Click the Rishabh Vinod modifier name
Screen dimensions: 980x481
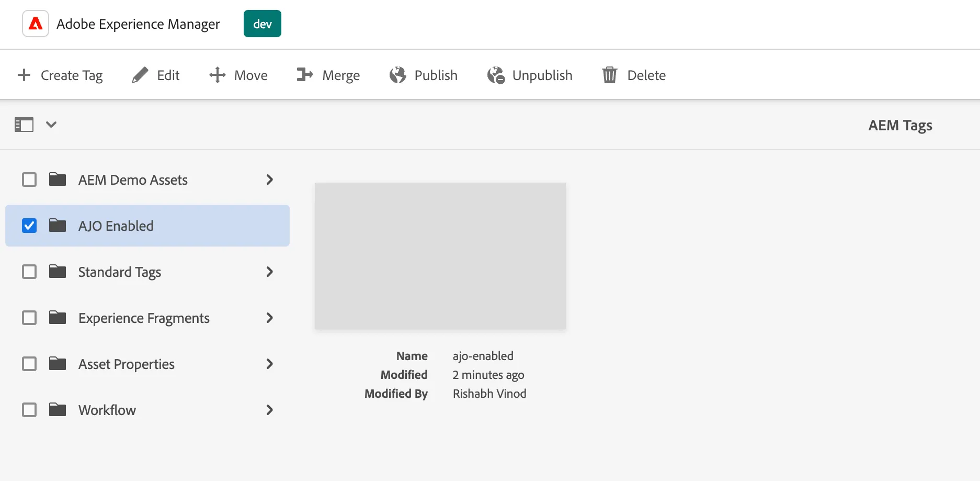point(489,394)
